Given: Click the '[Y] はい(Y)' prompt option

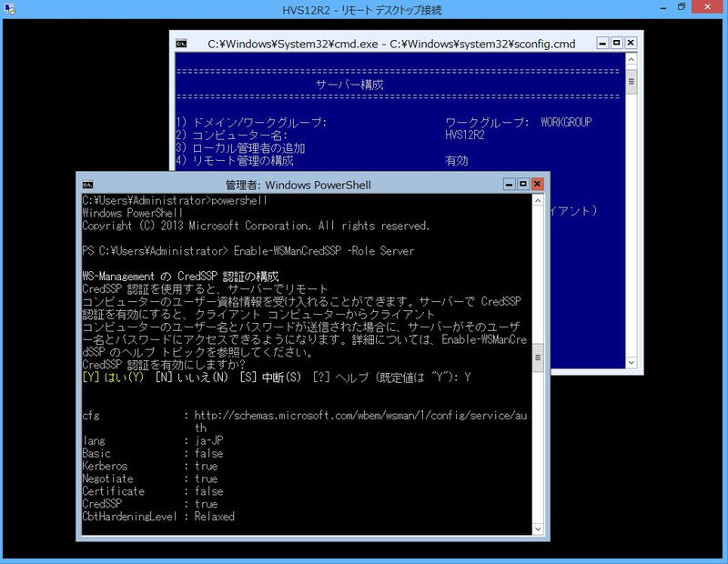Looking at the screenshot, I should pos(113,377).
